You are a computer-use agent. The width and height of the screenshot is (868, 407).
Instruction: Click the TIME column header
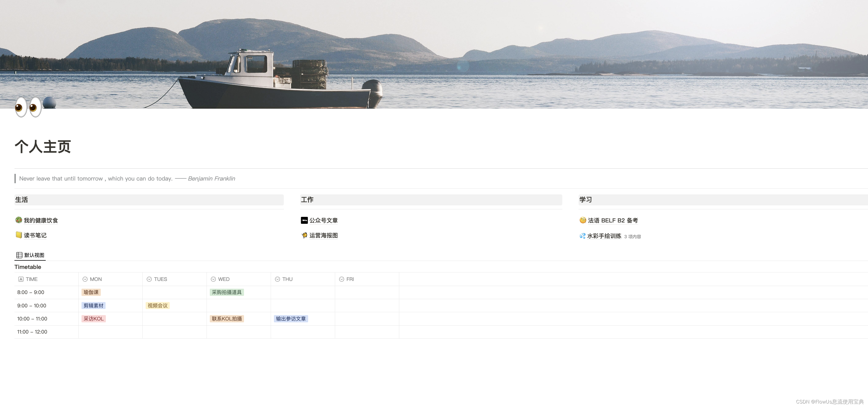(31, 279)
